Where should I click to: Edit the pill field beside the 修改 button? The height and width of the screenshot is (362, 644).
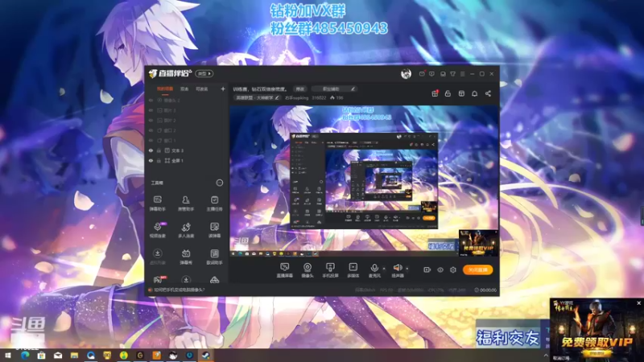click(x=334, y=88)
